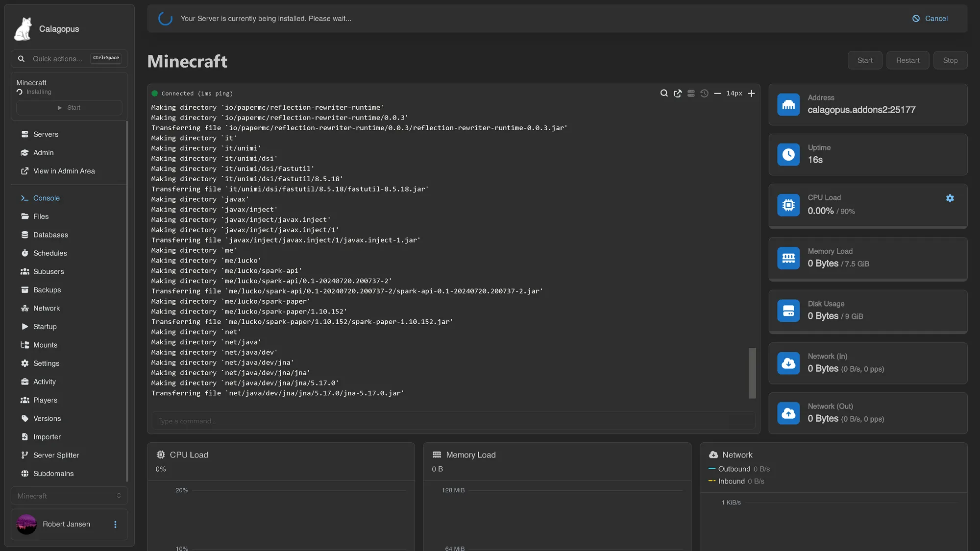Click the CPU Load chip icon in sidebar card
This screenshot has width=980, height=551.
tap(788, 205)
